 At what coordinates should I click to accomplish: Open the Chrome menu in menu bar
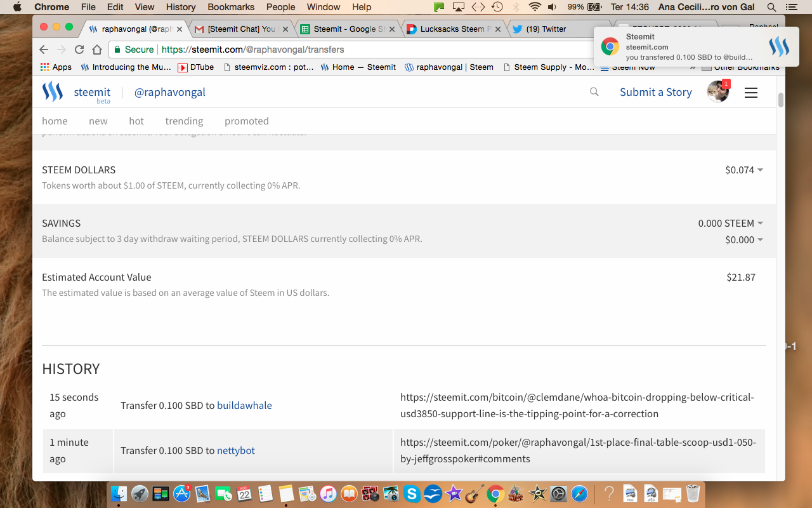tap(52, 7)
